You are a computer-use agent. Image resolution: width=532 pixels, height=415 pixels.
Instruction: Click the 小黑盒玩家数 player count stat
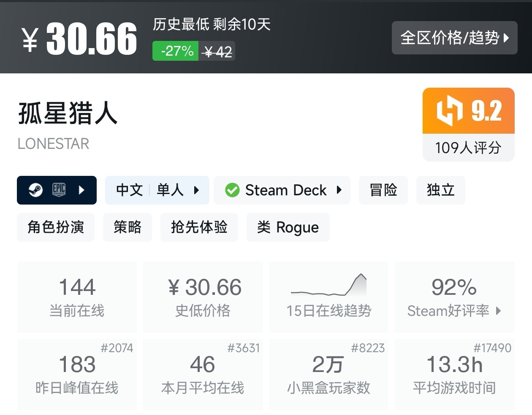328,374
